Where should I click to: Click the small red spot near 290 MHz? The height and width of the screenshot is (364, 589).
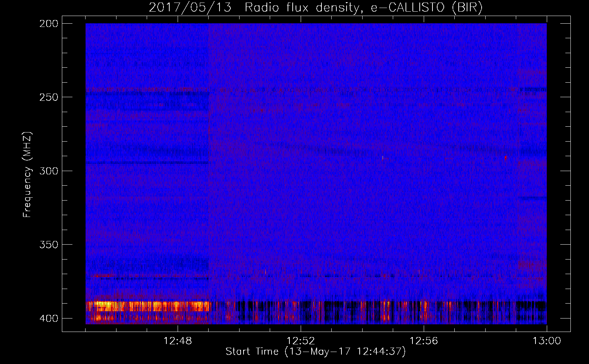[506, 158]
